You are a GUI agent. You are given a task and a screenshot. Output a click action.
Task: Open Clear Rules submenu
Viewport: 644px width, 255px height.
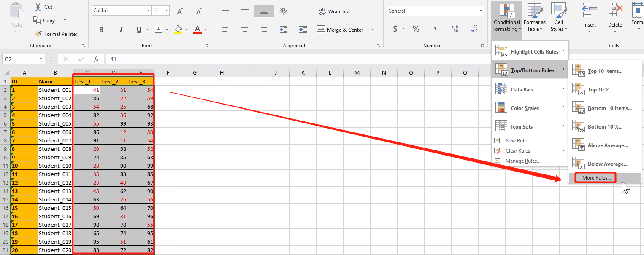530,151
